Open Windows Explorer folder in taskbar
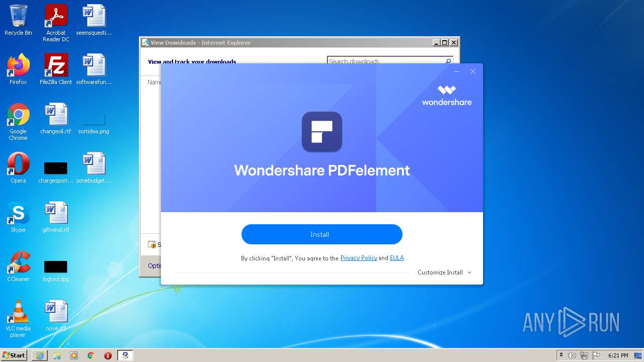 (x=57, y=355)
